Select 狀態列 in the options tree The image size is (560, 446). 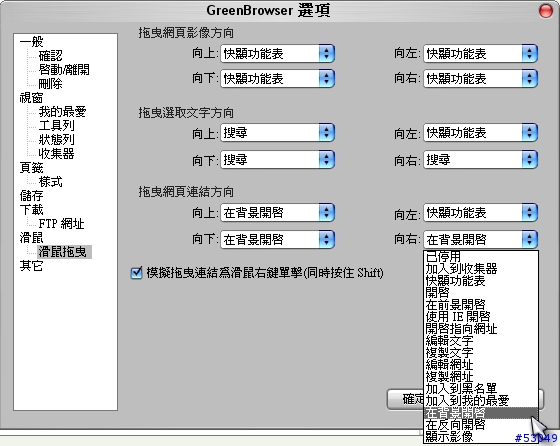coord(56,140)
